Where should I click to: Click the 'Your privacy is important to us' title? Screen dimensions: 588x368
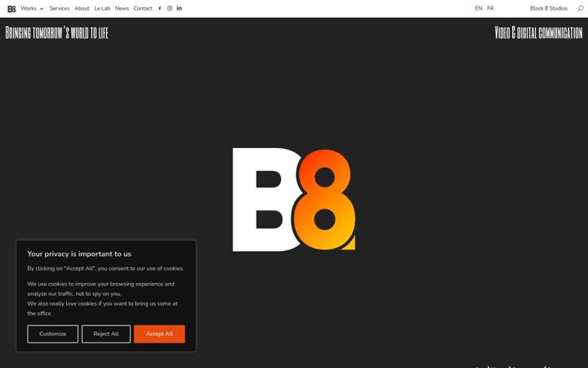point(79,254)
